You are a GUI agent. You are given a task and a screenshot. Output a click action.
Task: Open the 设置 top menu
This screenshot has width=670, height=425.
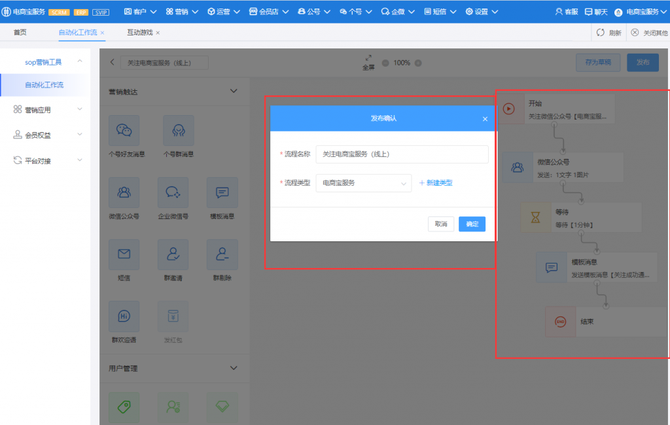(482, 12)
